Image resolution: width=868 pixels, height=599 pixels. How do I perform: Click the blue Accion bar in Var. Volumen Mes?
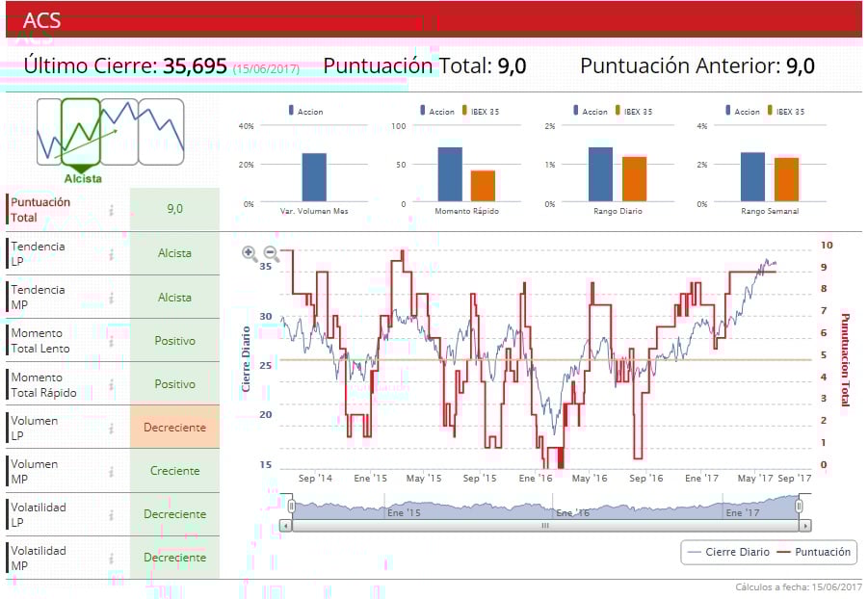point(314,177)
